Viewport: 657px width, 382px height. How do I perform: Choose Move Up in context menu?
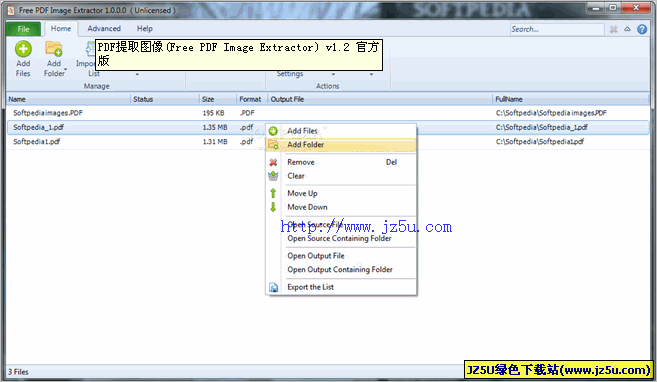tap(341, 193)
